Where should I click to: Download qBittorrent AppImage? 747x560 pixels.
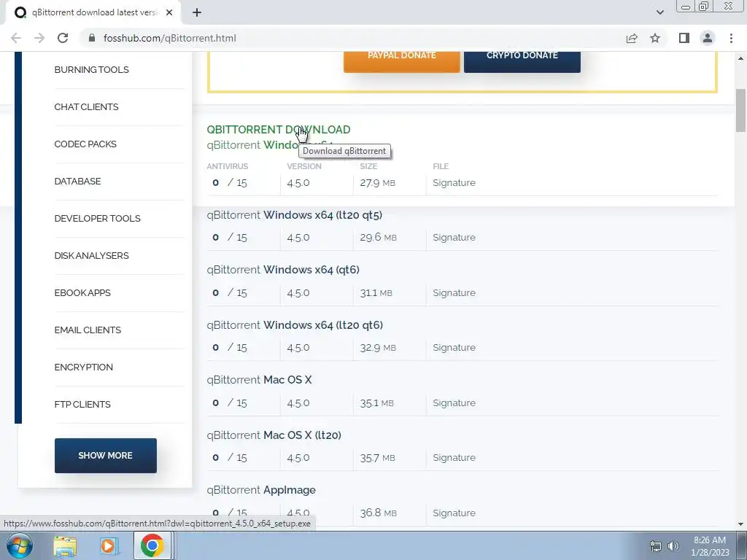click(261, 489)
